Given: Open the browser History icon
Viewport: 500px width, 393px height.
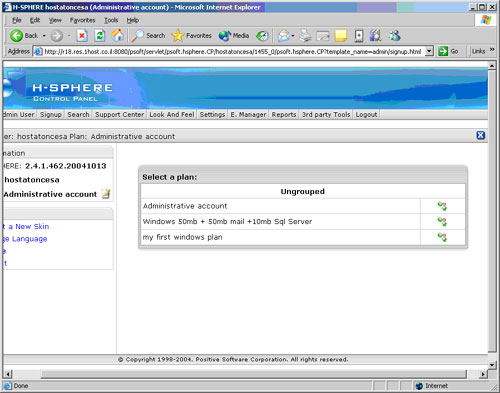Looking at the screenshot, I should (262, 35).
